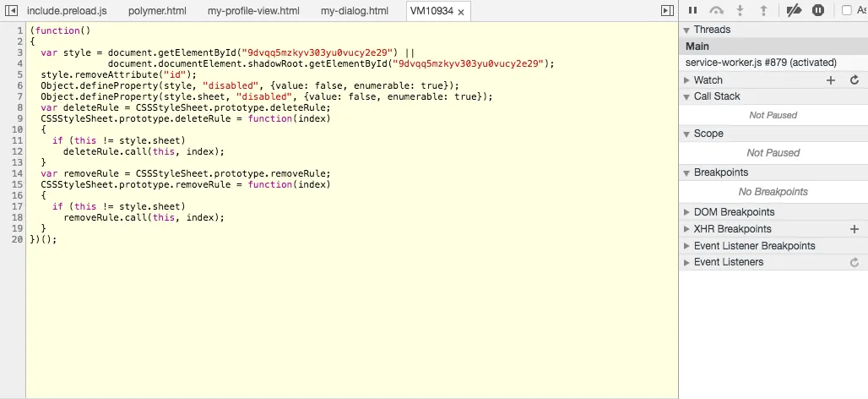Click the "No Breakpoints" message
Viewport: 868px width, 399px height.
773,192
